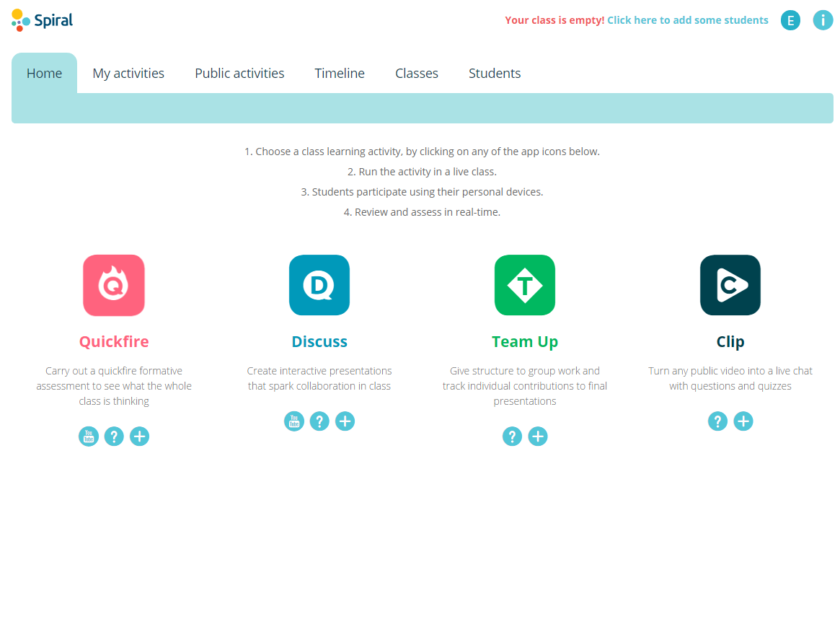The width and height of the screenshot is (840, 627).
Task: Watch the Discuss YouTube tutorial icon
Action: tap(294, 421)
